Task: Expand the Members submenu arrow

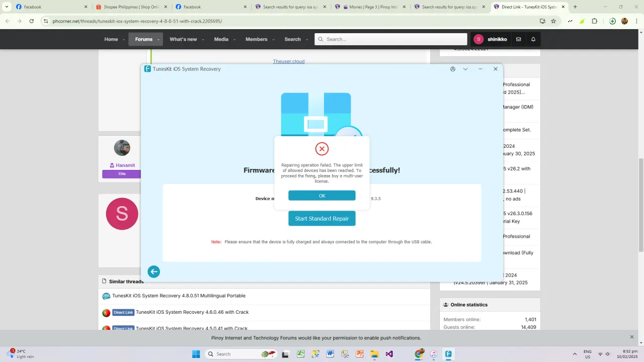Action: [273, 40]
